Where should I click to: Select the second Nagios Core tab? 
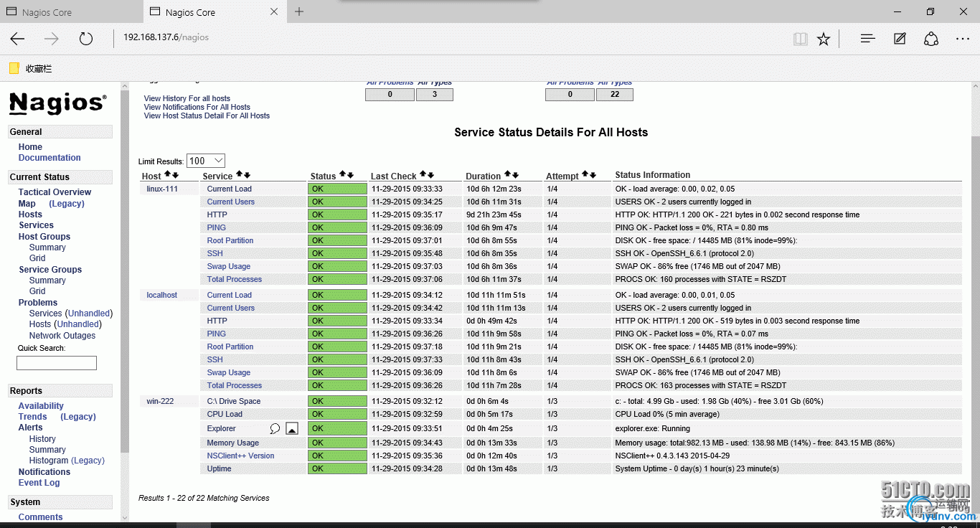pos(215,12)
